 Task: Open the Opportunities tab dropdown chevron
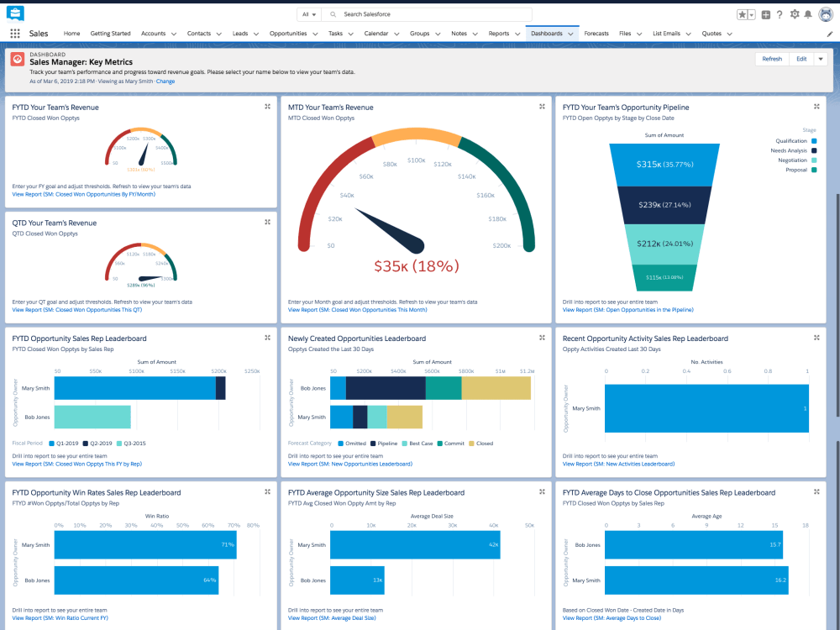315,34
